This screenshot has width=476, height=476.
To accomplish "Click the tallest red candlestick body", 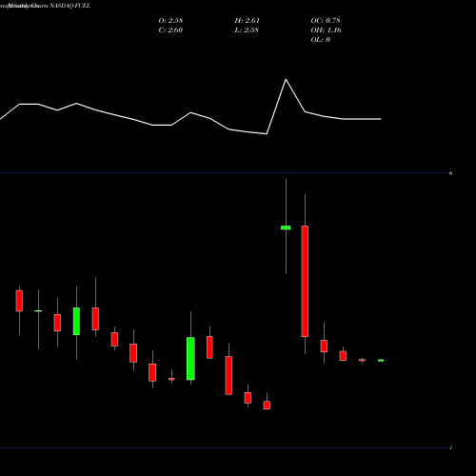I will pos(305,281).
